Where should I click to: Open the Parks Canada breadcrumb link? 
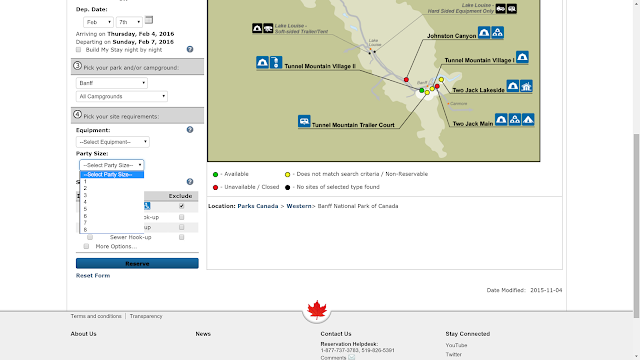point(258,206)
